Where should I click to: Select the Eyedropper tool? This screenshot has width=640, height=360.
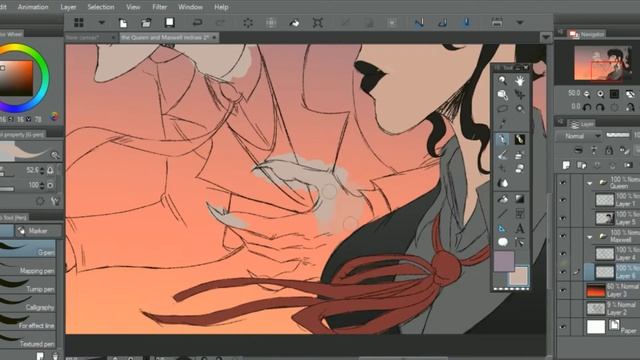(502, 123)
